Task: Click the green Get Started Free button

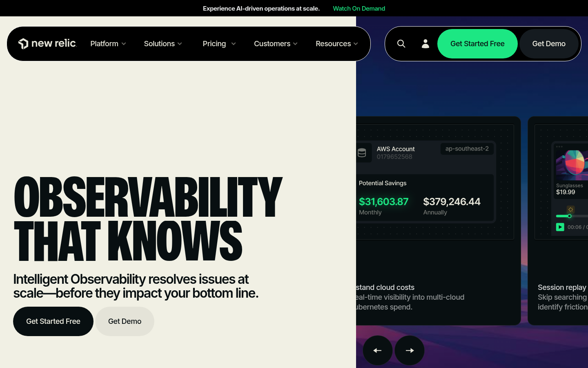Action: tap(477, 44)
